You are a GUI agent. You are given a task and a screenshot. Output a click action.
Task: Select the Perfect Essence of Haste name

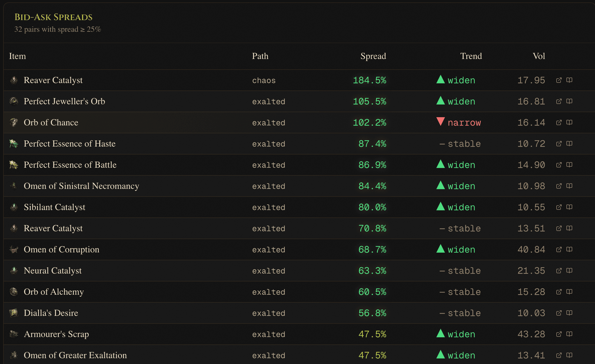pos(70,144)
